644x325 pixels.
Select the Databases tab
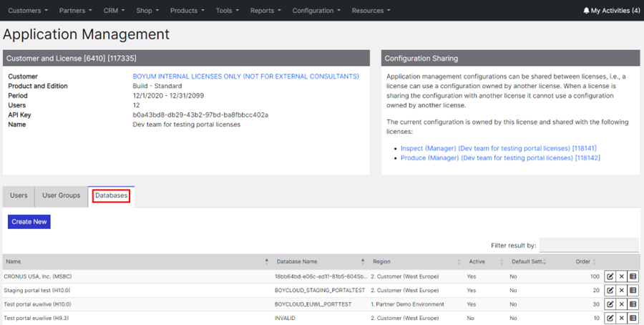tap(112, 195)
